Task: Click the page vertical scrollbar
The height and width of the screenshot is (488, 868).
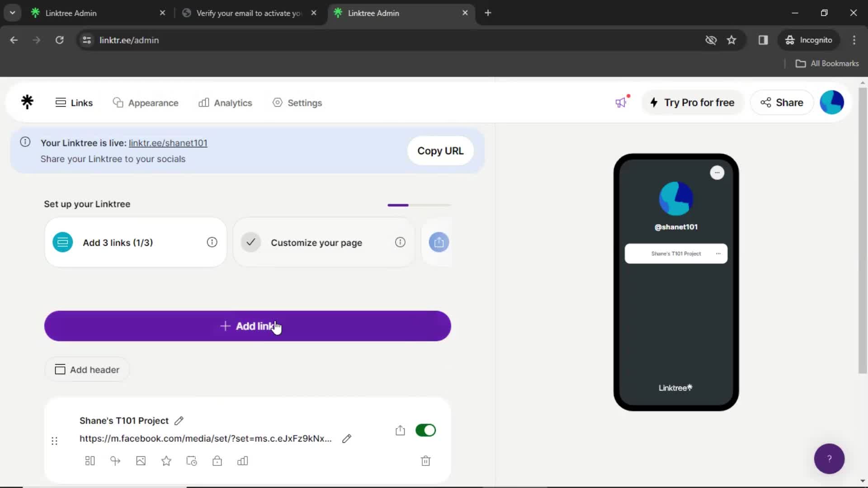Action: point(863,230)
